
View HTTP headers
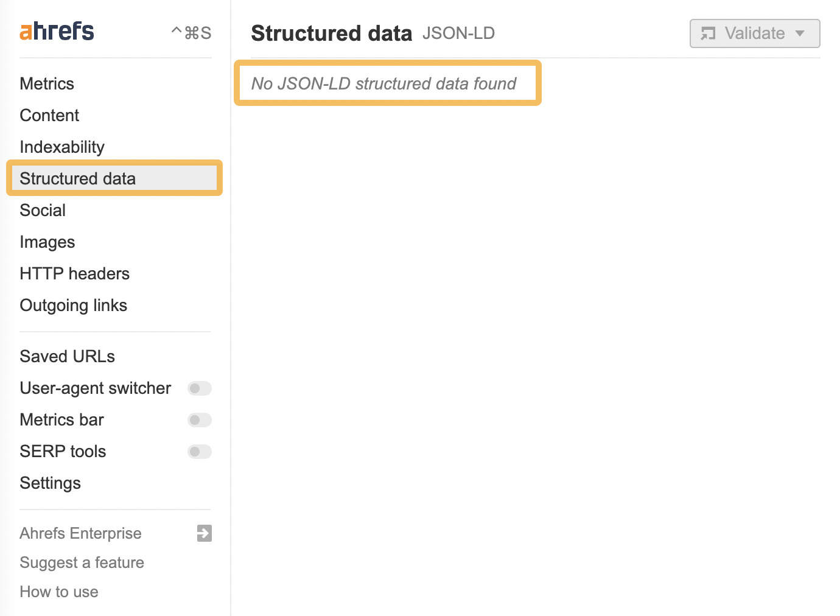74,273
